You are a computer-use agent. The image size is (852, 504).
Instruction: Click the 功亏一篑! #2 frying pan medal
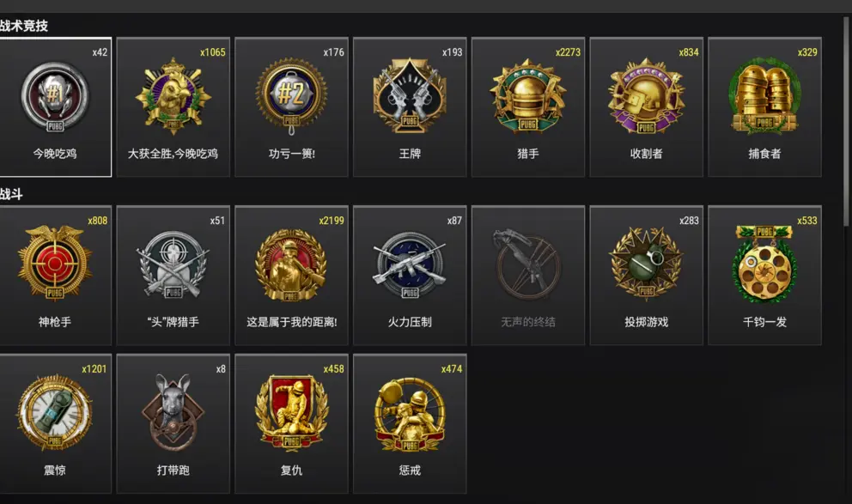coord(292,107)
